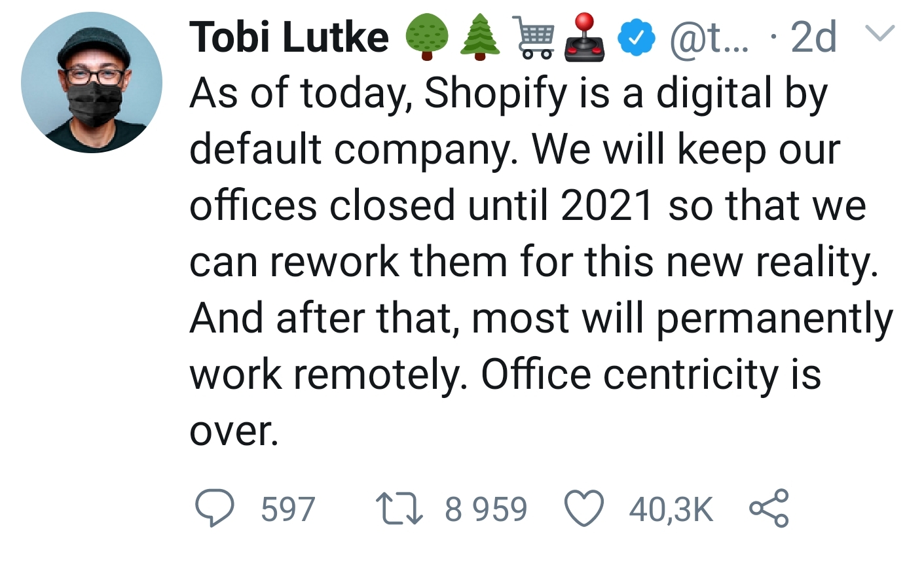
Task: Open Tobi Lutke's profile picture
Action: [92, 83]
